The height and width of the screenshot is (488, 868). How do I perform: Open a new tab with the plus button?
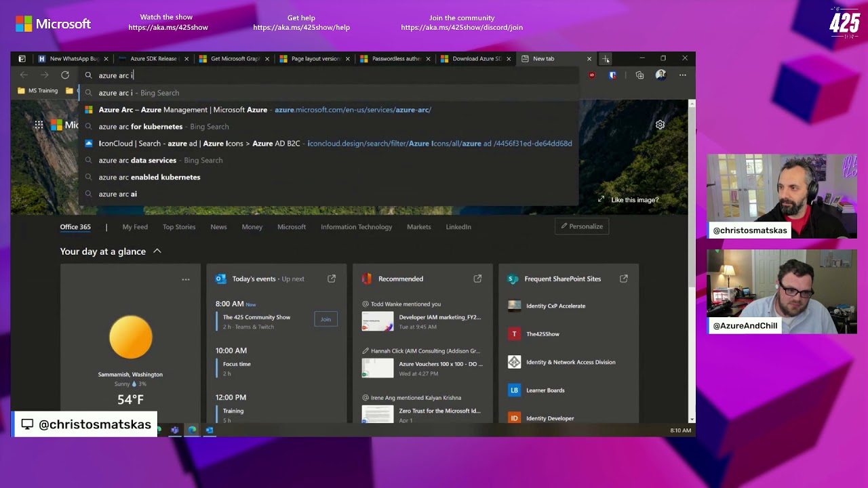[x=606, y=59]
